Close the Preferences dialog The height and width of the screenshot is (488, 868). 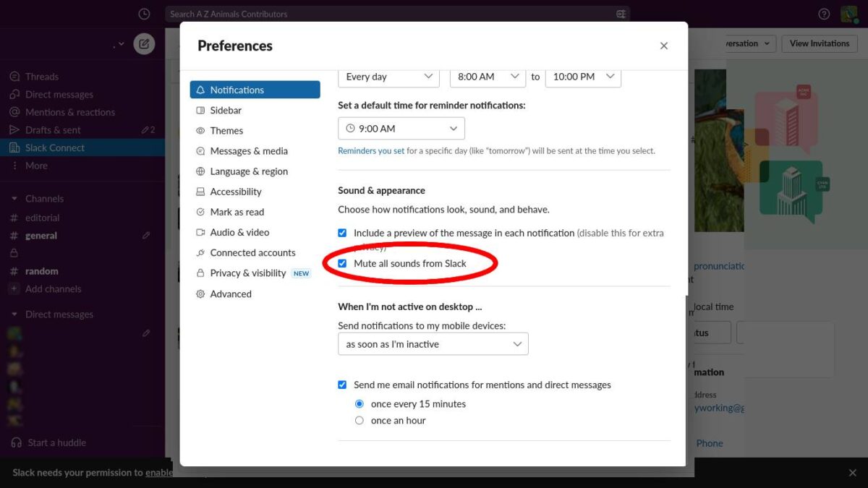664,46
